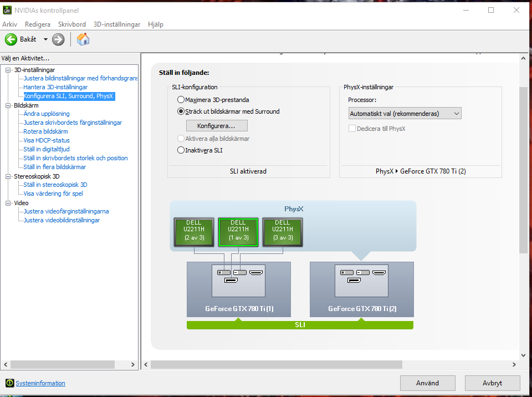Select DELL U2211H (1 av 3) monitor
This screenshot has width=532, height=397.
tap(238, 232)
